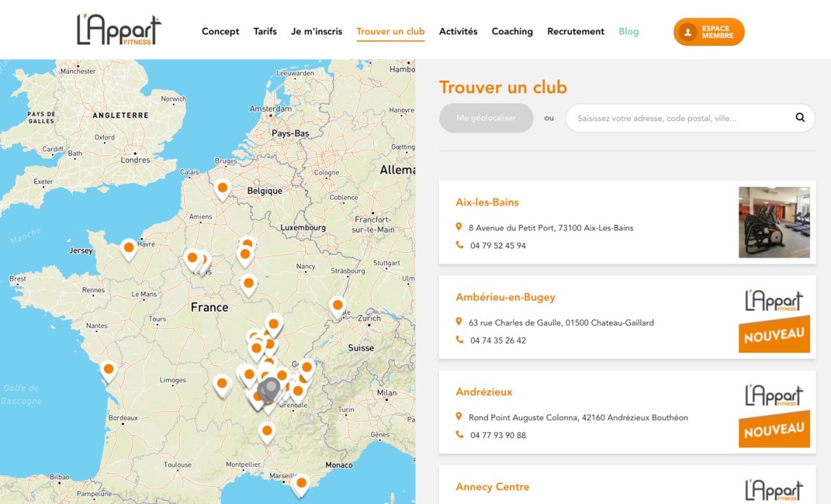Click the map marker near Marseille
831x504 pixels.
click(x=301, y=485)
